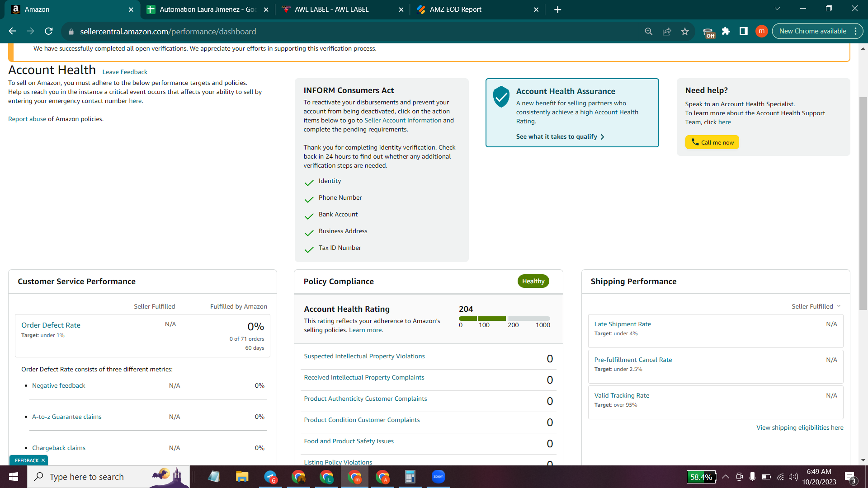Click the Healthy status badge
Screen dimensions: 868x488
[x=533, y=281]
